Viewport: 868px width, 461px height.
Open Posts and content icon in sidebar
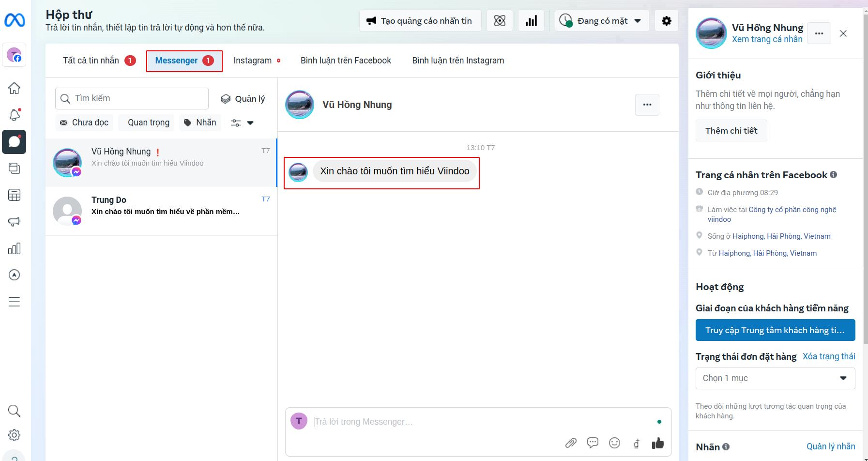pos(15,168)
